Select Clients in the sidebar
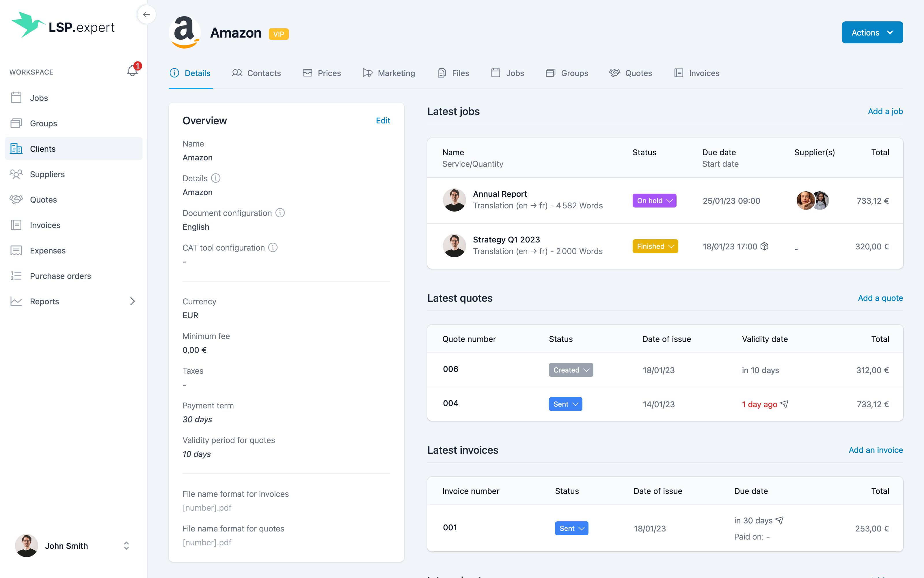This screenshot has height=578, width=924. 73,149
